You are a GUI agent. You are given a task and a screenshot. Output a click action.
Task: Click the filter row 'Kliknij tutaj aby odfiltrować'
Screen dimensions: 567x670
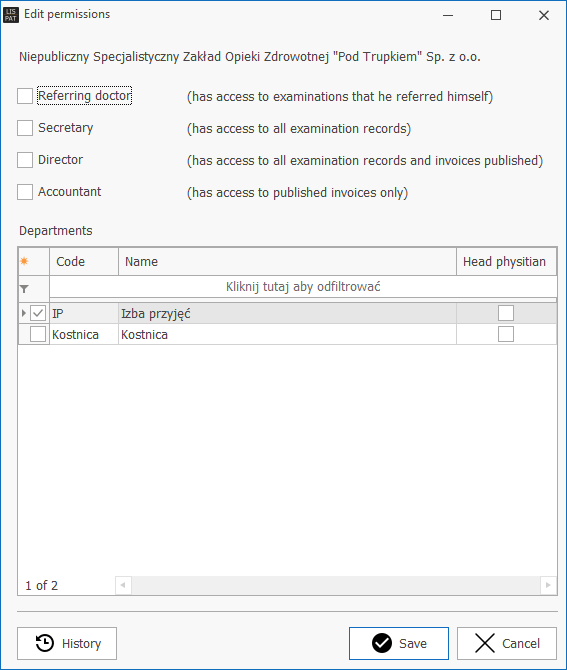[303, 286]
